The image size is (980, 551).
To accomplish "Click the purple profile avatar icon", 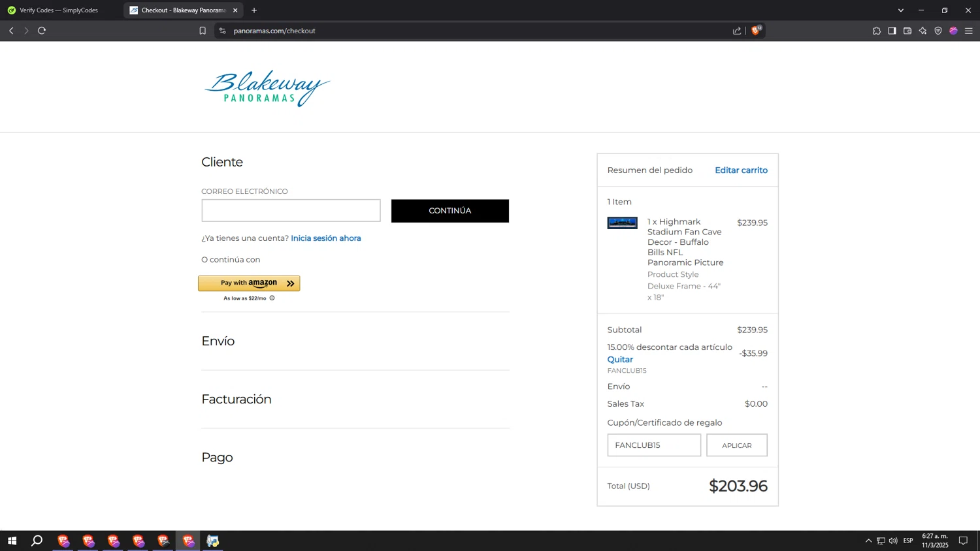I will point(953,31).
